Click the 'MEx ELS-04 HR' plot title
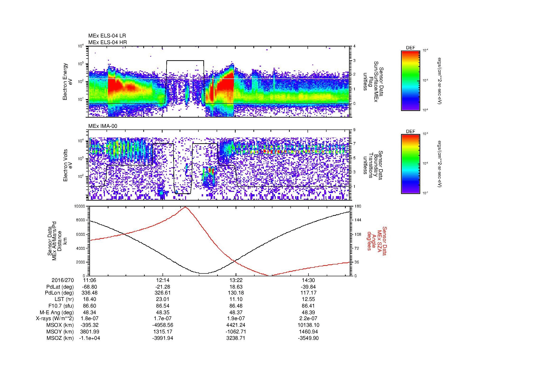Image resolution: width=555 pixels, height=392 pixels. (107, 42)
